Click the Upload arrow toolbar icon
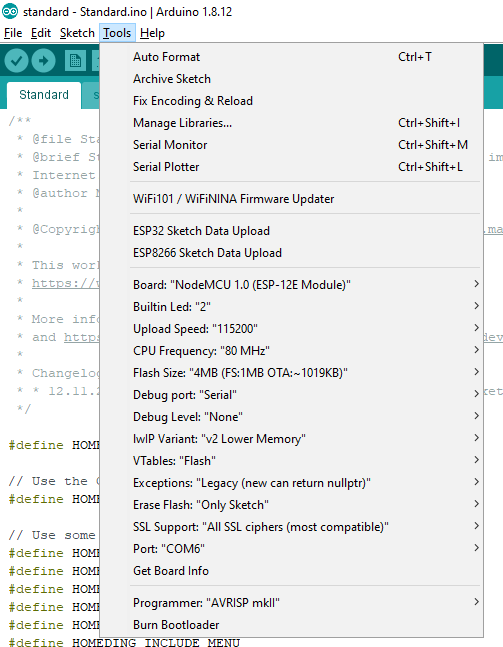503x647 pixels. 44,61
